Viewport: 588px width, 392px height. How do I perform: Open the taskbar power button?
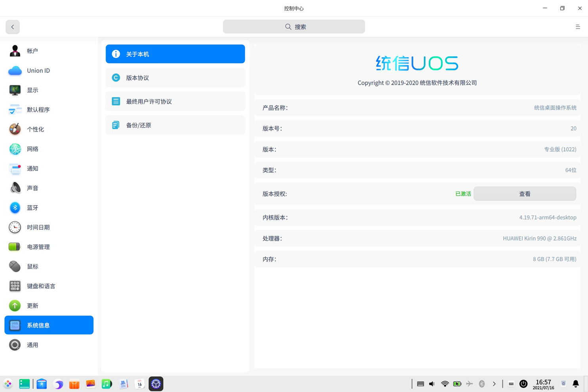pos(523,384)
